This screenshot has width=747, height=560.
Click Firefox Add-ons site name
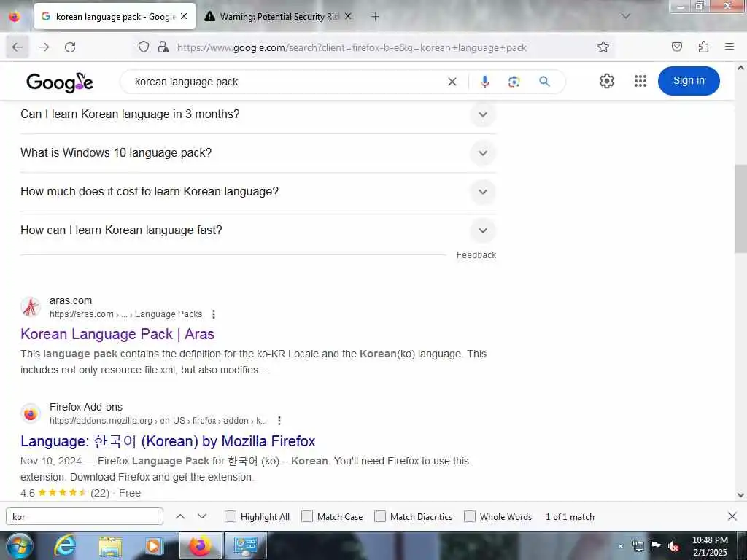coord(86,407)
